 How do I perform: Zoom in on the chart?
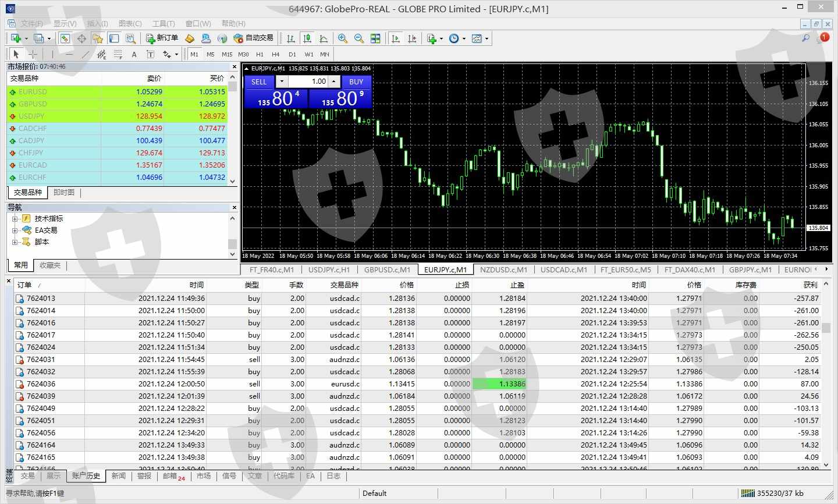pos(343,38)
